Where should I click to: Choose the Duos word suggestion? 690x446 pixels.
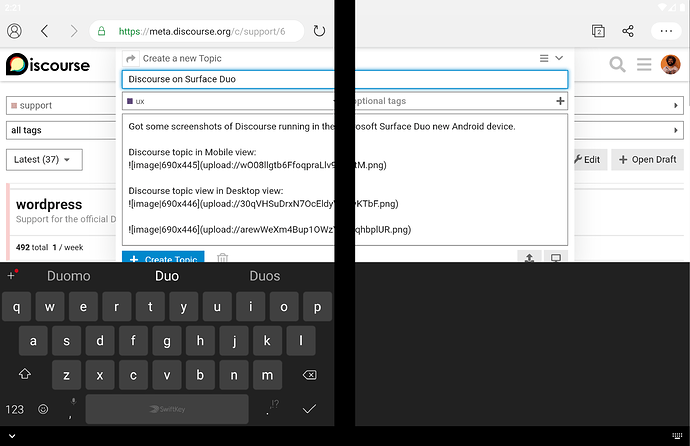[264, 276]
